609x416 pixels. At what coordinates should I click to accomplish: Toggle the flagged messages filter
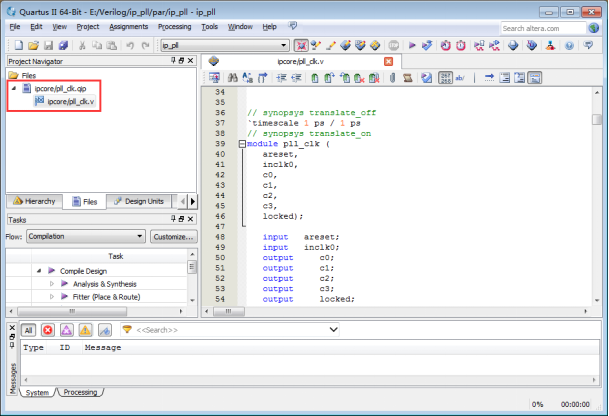pos(104,330)
